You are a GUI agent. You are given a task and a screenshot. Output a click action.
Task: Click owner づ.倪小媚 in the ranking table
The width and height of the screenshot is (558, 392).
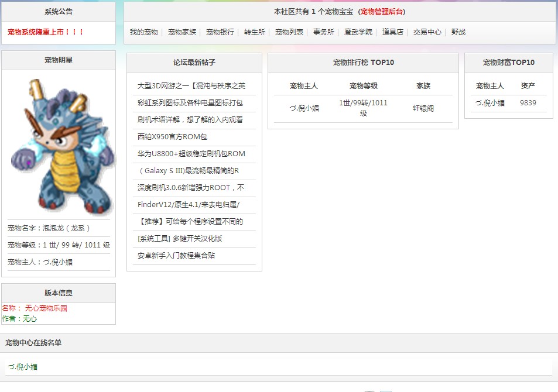click(x=304, y=108)
